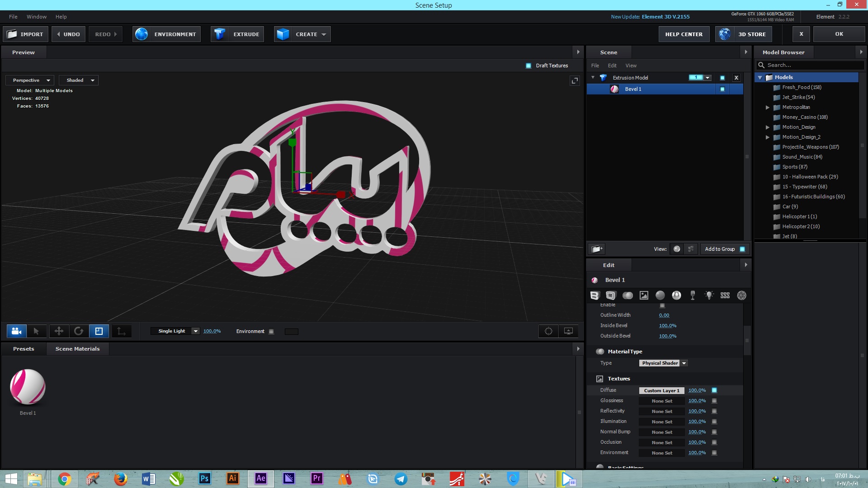Enable the Reflectivity texture checkbox

pos(714,411)
